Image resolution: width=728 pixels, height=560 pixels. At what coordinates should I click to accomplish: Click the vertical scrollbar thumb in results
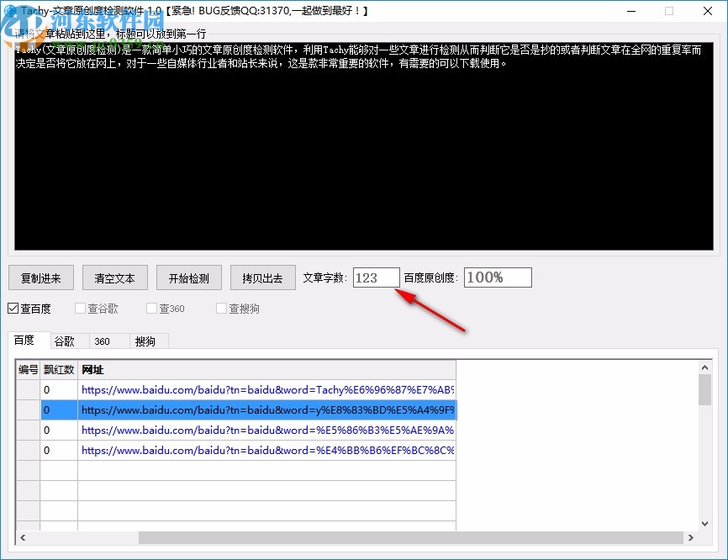pyautogui.click(x=704, y=390)
